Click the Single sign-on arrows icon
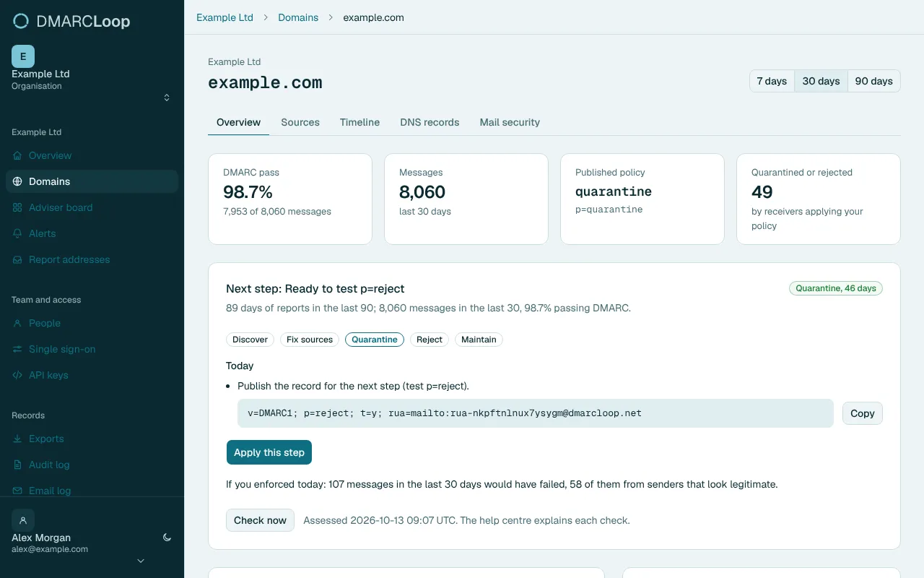924x578 pixels. [17, 349]
